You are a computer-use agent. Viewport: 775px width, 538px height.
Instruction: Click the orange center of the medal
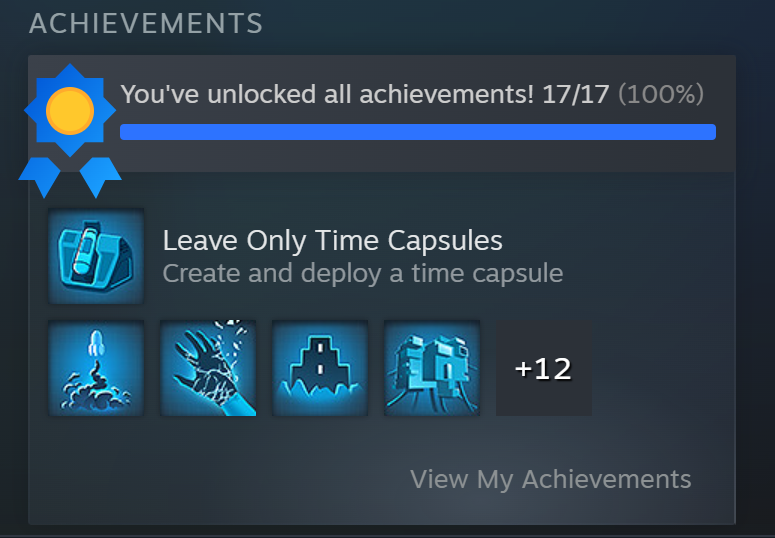(x=70, y=111)
